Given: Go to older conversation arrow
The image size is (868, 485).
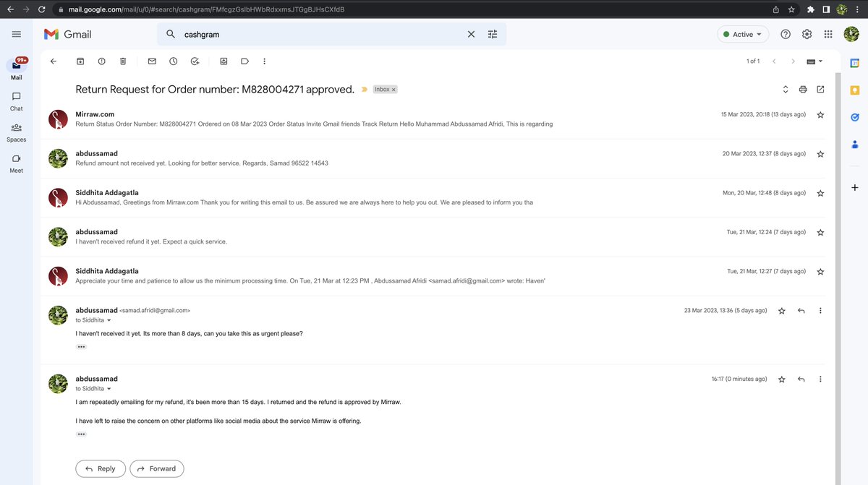Looking at the screenshot, I should tap(793, 61).
